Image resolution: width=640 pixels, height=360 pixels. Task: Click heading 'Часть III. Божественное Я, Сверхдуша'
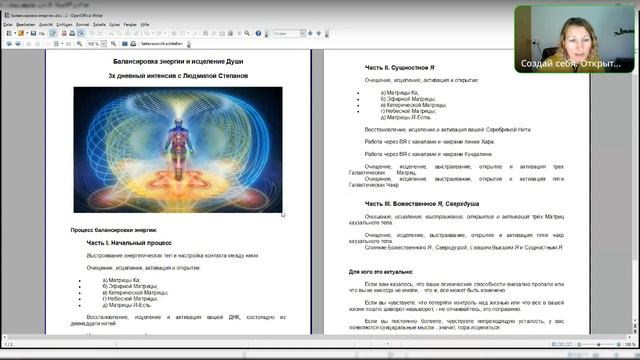422,204
